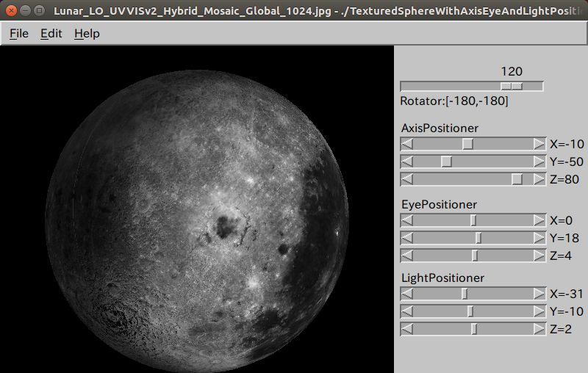Decrease LightPositioner Z with left arrow
This screenshot has height=373, width=588.
coord(407,329)
